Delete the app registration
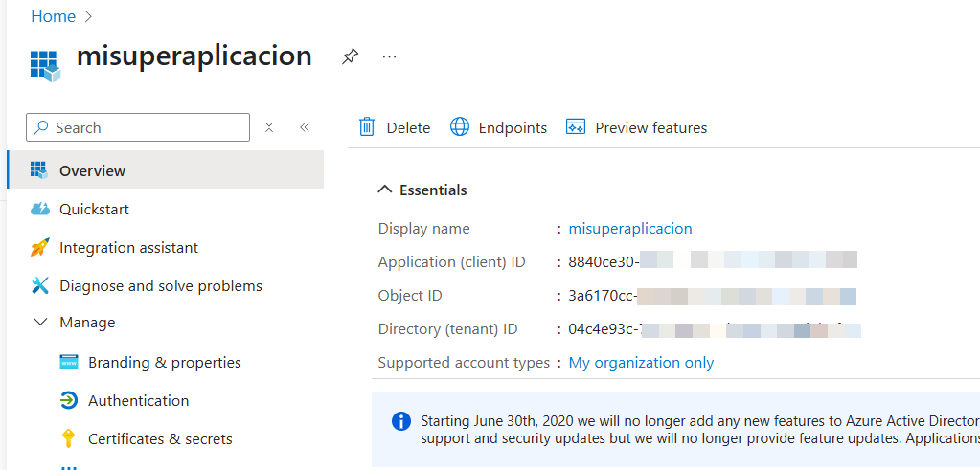This screenshot has width=980, height=470. pos(395,127)
